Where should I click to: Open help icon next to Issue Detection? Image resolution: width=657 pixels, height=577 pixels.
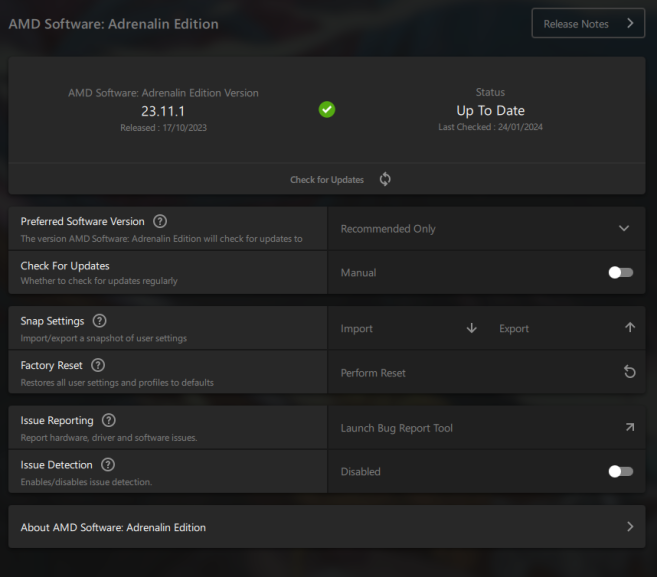108,465
